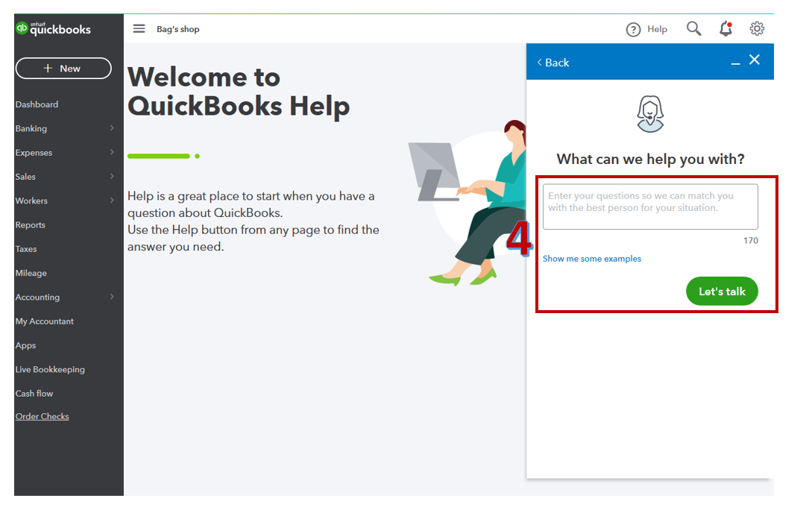Open Workers in the sidebar
Image resolution: width=812 pixels, height=507 pixels.
(31, 201)
